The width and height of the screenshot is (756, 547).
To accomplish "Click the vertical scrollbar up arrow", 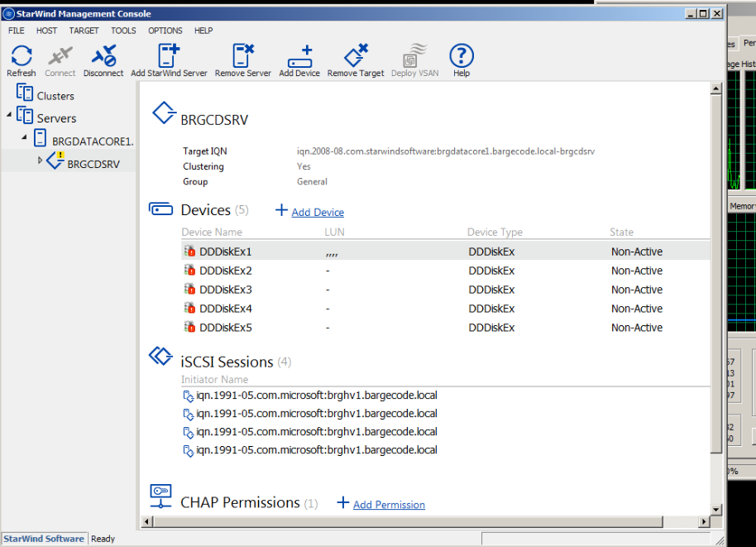I will click(x=716, y=89).
